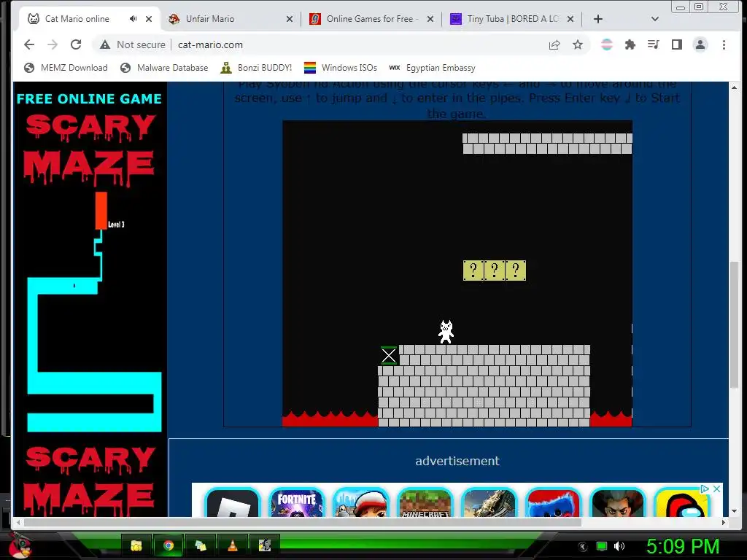Expand the tab search chevron

tap(654, 18)
